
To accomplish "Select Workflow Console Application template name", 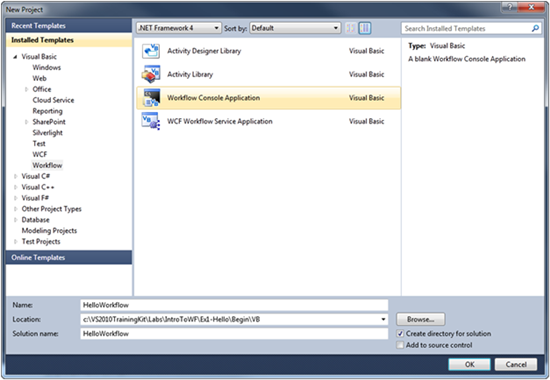I will tap(213, 98).
